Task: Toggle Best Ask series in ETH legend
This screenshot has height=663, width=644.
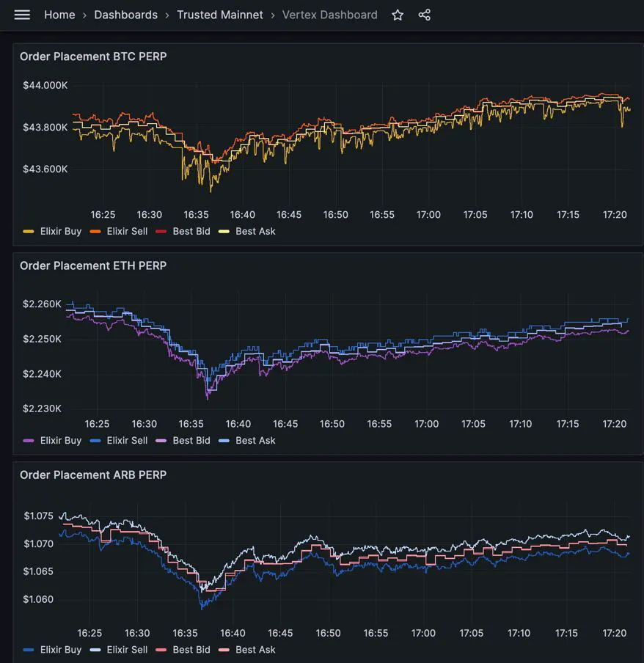Action: (255, 441)
